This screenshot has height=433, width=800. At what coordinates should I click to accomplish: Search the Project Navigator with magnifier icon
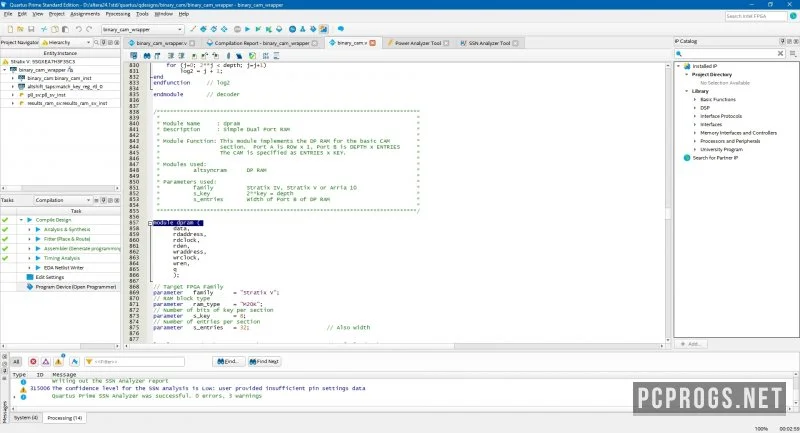click(x=96, y=43)
